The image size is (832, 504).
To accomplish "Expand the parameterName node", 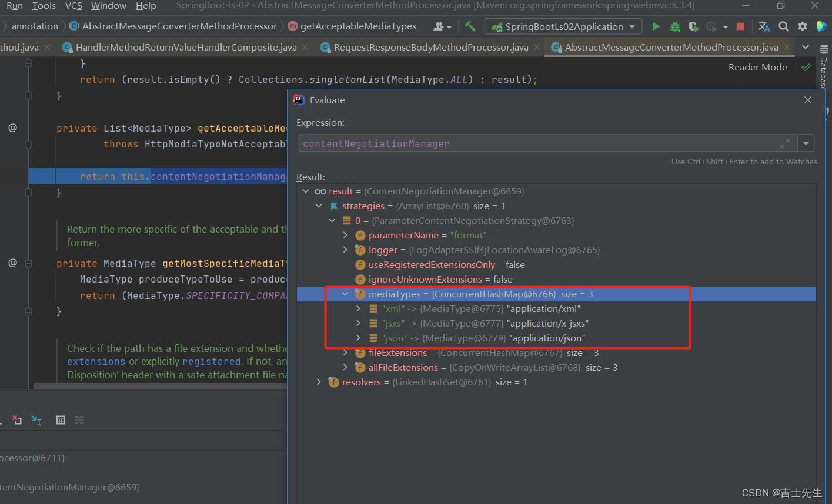I will pos(346,236).
